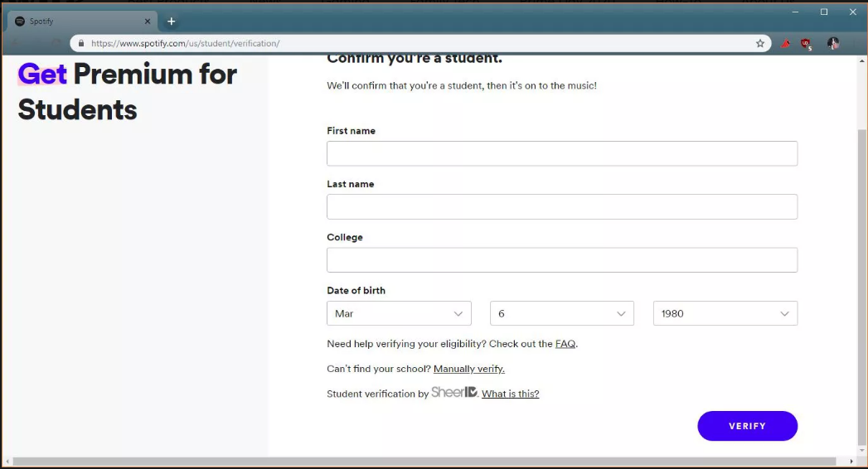The image size is (868, 469).
Task: Click the address bar URL field
Action: [420, 43]
